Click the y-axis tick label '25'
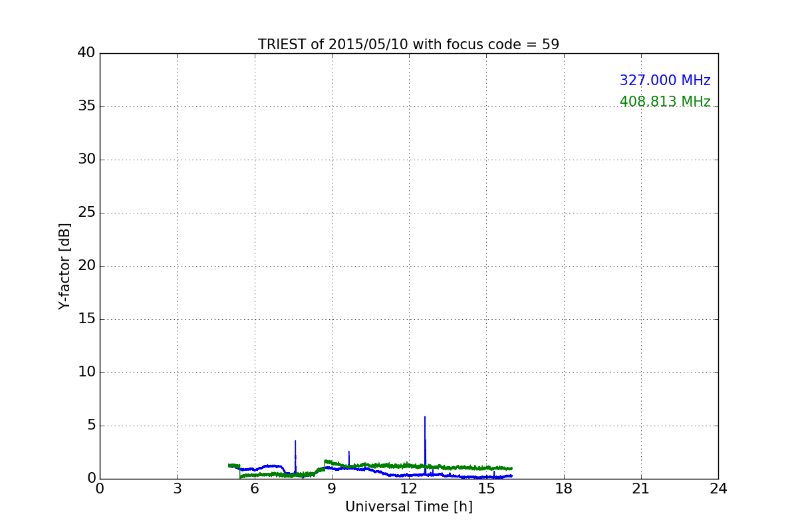The width and height of the screenshot is (798, 532). pos(86,213)
